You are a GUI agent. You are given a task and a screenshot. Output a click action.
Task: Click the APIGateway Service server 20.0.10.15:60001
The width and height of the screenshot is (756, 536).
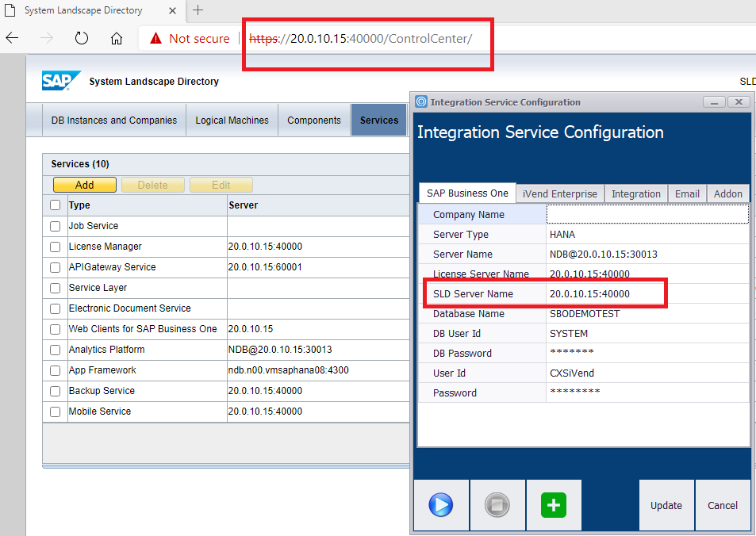(265, 267)
